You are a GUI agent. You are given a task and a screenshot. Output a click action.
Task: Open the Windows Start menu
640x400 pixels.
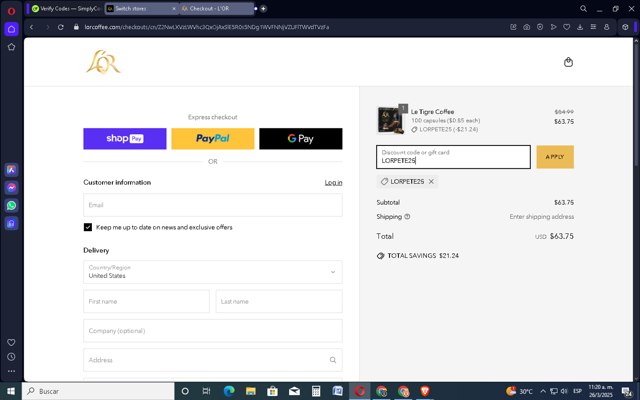tap(11, 391)
